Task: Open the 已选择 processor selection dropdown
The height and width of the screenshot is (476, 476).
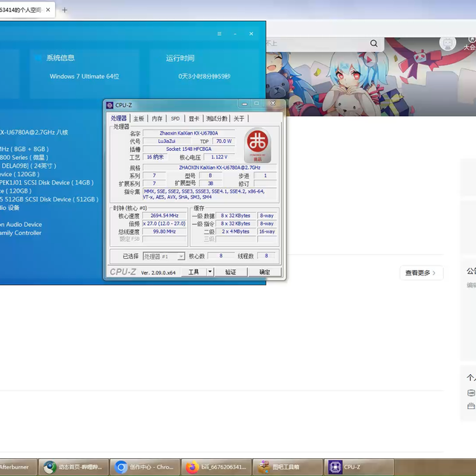Action: 164,256
